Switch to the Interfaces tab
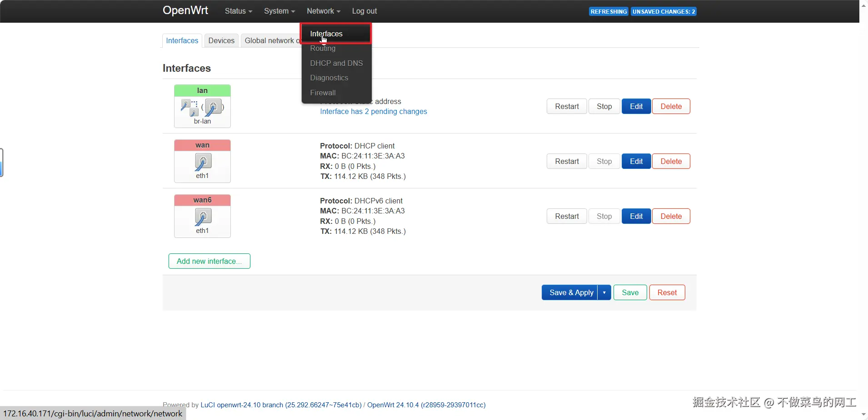The width and height of the screenshot is (868, 420). click(x=182, y=40)
